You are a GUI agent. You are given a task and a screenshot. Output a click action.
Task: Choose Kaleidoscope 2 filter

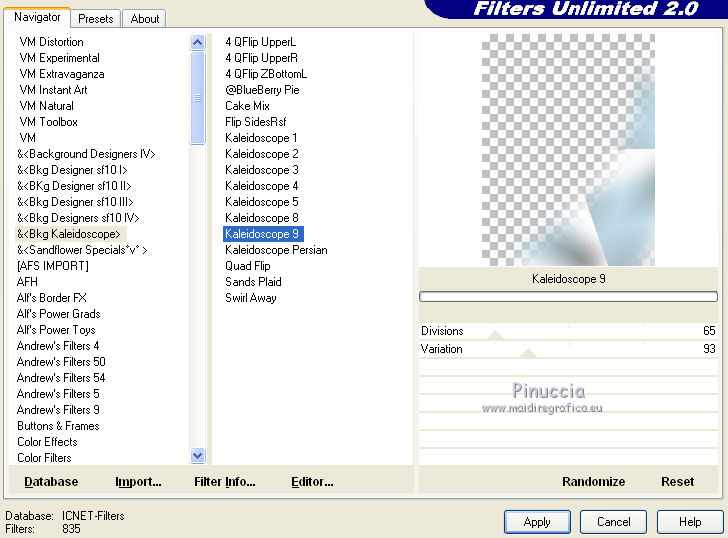[261, 154]
